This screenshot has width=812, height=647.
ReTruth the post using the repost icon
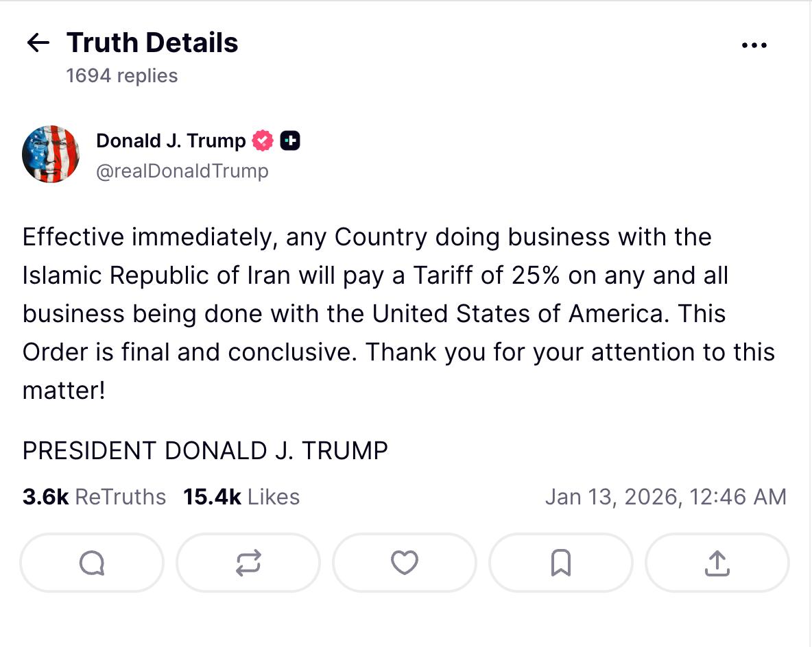248,563
